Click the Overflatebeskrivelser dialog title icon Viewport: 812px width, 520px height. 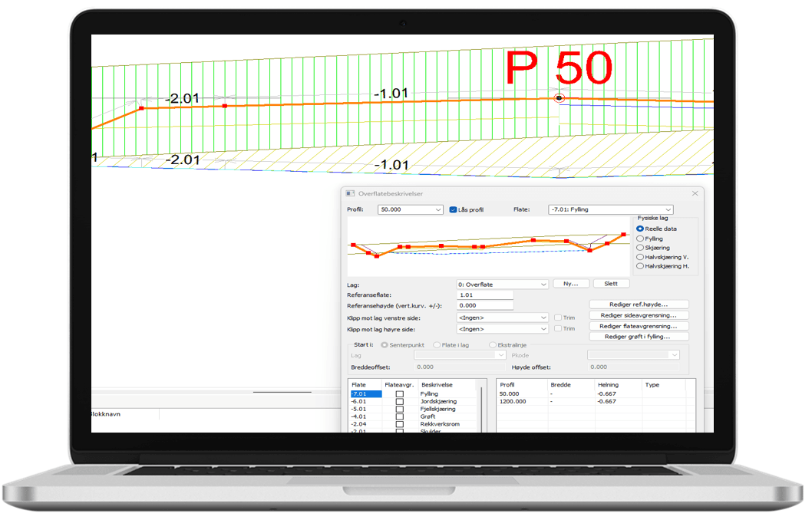click(351, 194)
